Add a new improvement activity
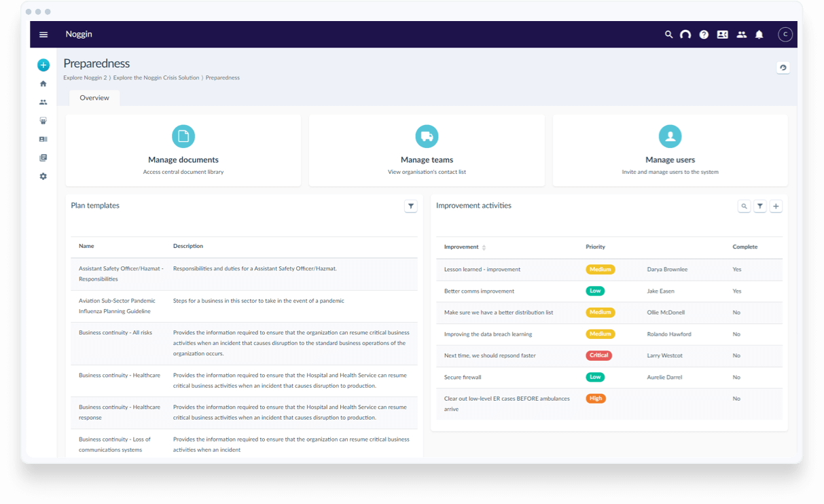The image size is (824, 504). [776, 206]
